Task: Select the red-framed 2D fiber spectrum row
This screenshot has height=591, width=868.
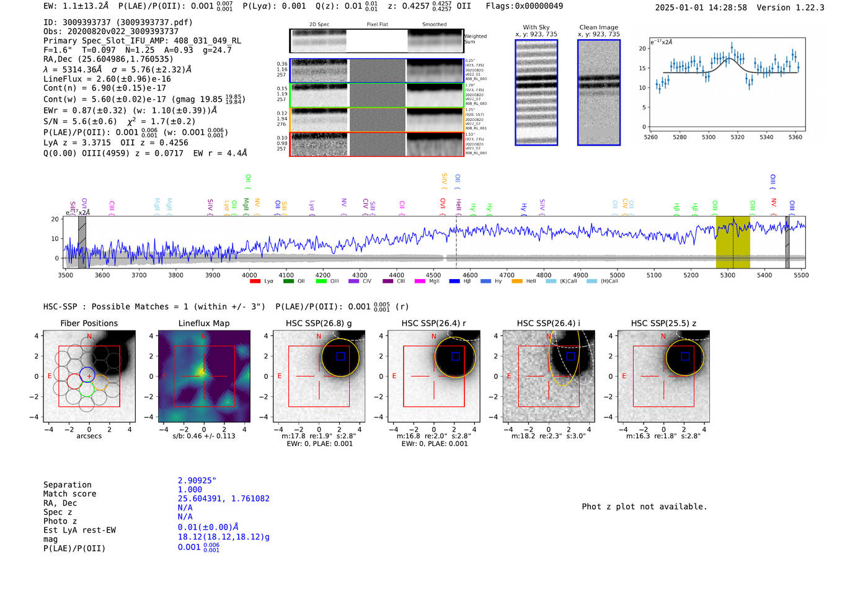Action: point(376,144)
